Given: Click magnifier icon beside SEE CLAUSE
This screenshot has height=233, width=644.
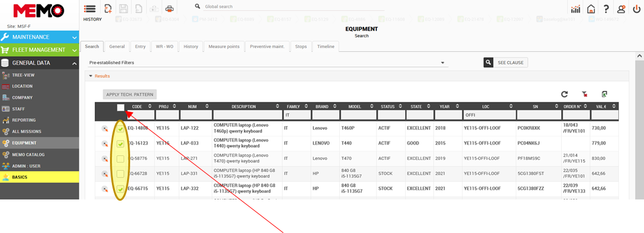Looking at the screenshot, I should (488, 62).
